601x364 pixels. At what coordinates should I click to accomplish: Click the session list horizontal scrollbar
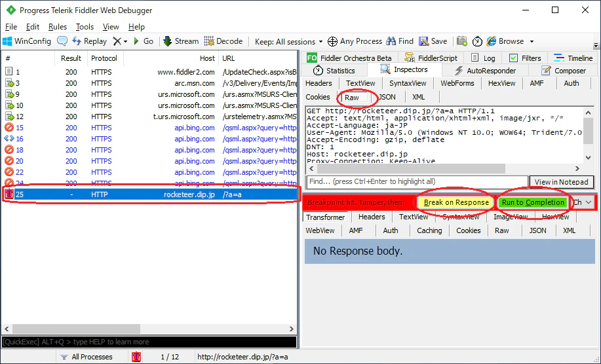149,329
